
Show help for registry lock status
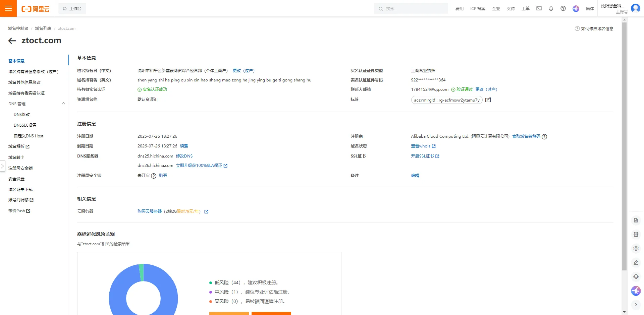pyautogui.click(x=154, y=176)
